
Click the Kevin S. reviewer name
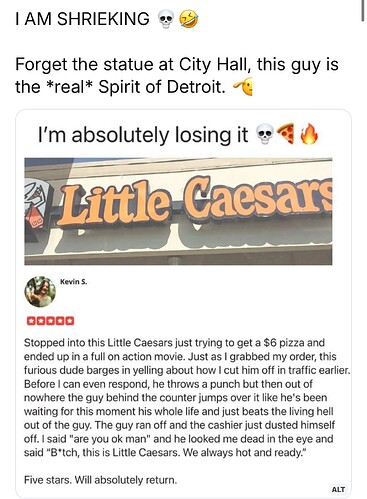(73, 282)
